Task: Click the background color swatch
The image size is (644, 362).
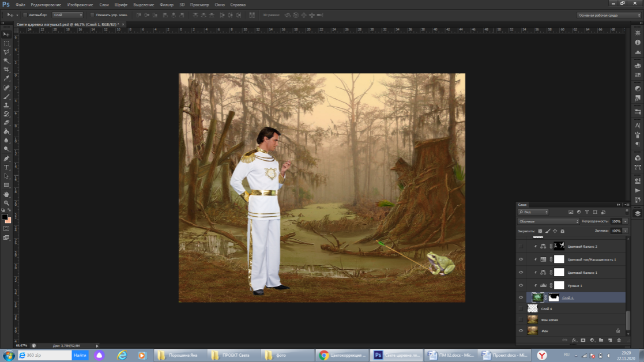Action: (x=9, y=221)
